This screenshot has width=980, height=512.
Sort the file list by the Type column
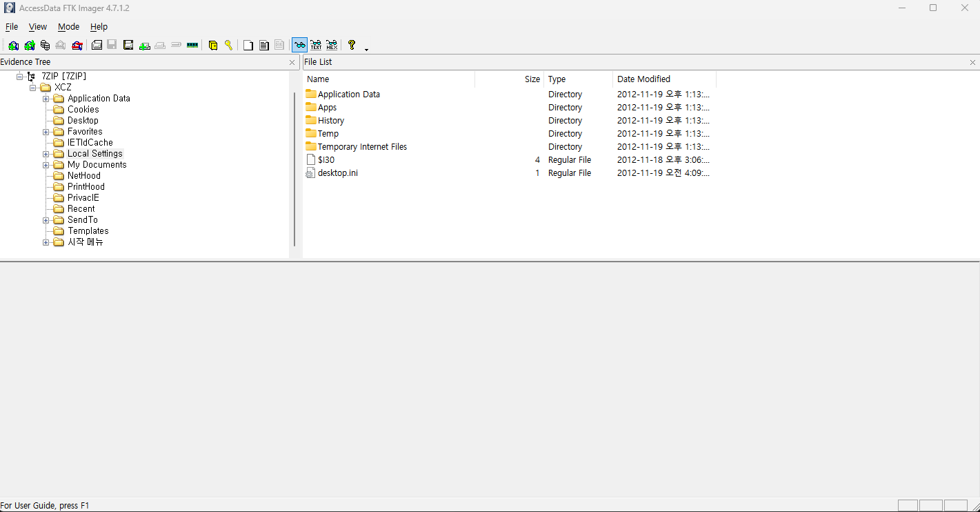click(x=579, y=79)
